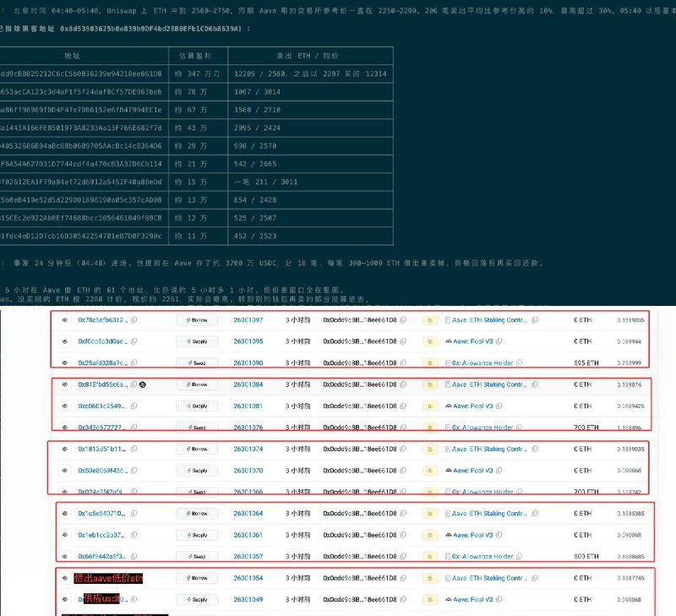676x616 pixels.
Task: Click the Borrow method tag in block 26301064 row
Action: click(x=197, y=514)
